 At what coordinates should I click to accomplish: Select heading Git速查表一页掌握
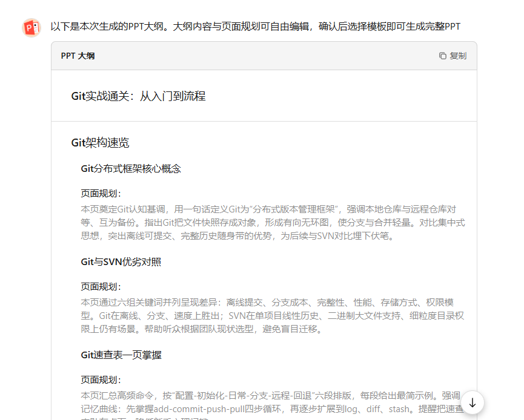tap(121, 355)
